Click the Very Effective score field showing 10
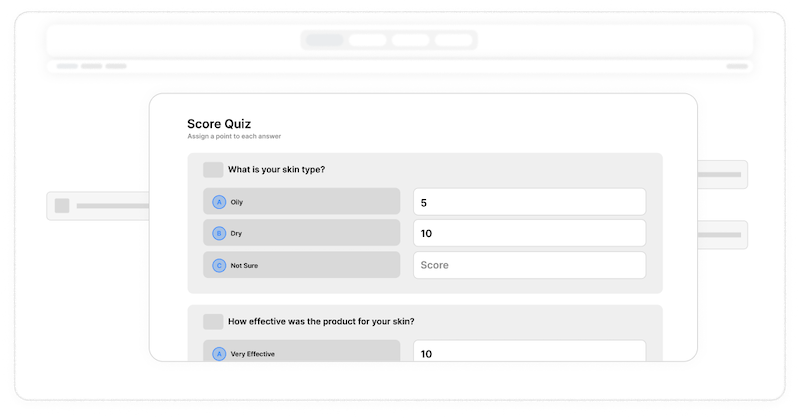Screen dimensions: 800x418 tap(529, 352)
